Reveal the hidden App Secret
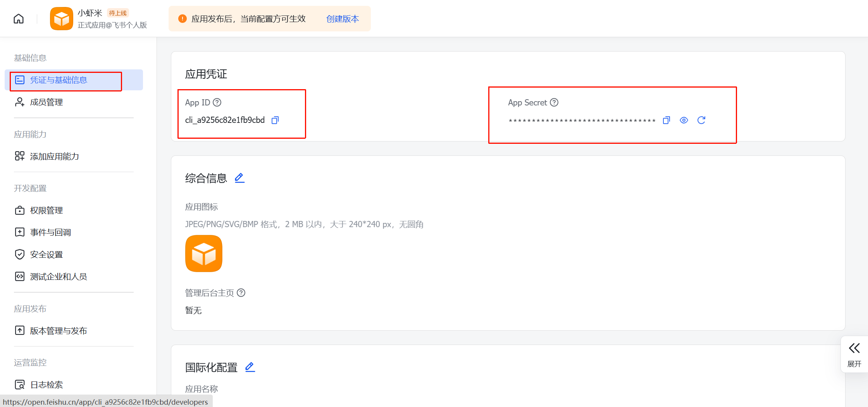868x407 pixels. pos(684,120)
